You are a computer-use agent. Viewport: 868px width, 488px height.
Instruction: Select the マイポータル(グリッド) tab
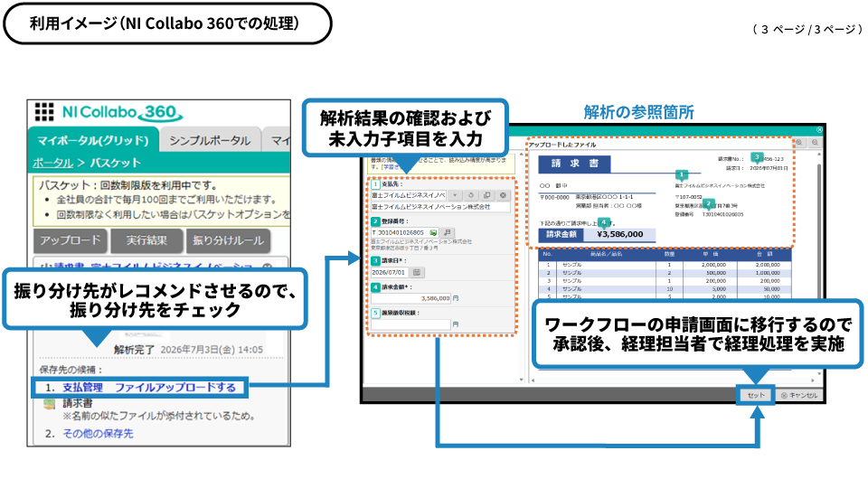click(92, 141)
